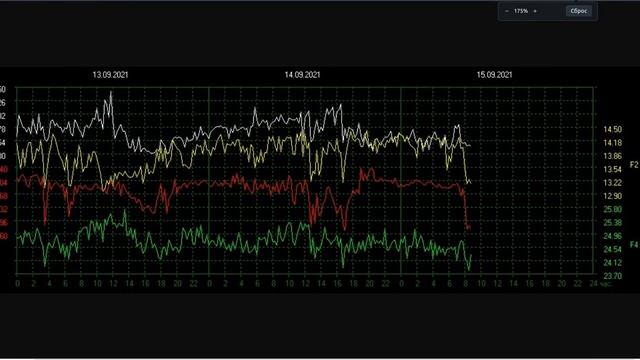
Task: Click the Сброс reset button
Action: (579, 11)
